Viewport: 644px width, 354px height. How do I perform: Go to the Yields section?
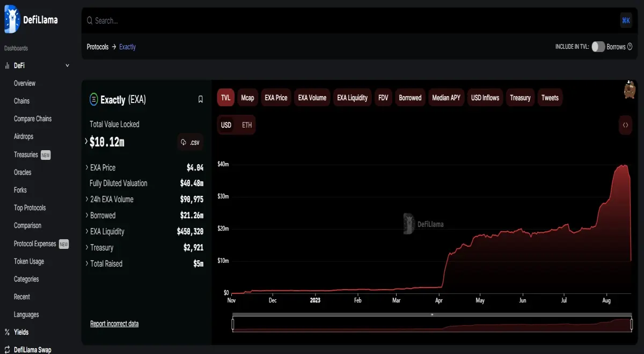pos(21,332)
